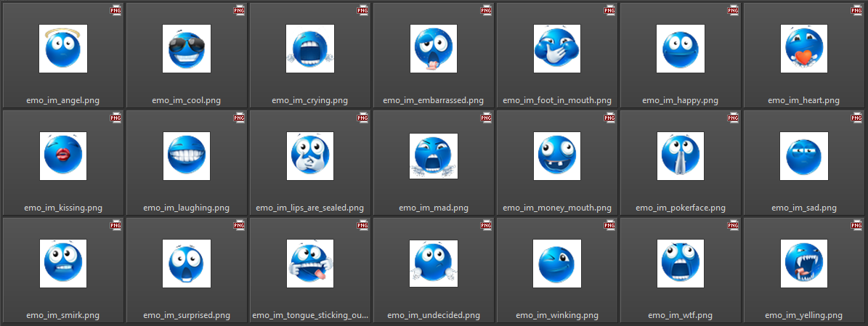The width and height of the screenshot is (868, 326).
Task: Select the laughing emoticon thumbnail
Action: tap(187, 156)
